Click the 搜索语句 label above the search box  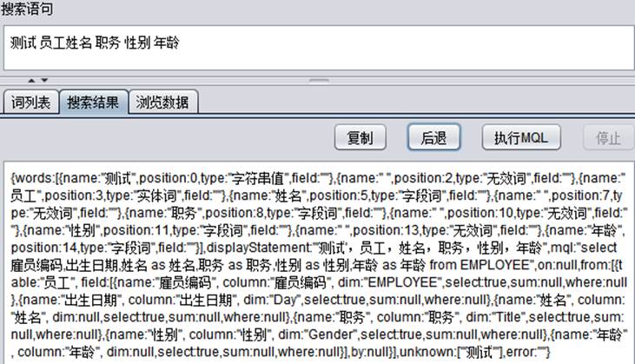tap(27, 10)
